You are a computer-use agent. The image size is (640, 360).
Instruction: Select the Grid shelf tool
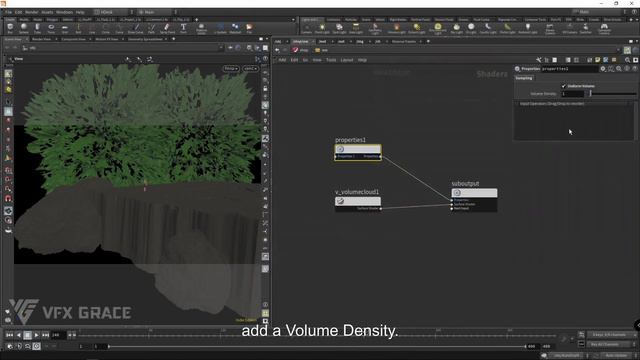tap(65, 29)
